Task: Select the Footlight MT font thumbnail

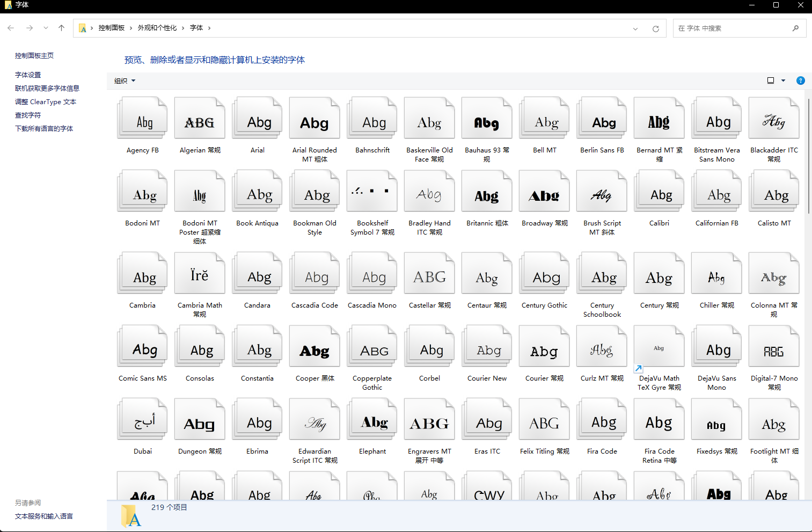Action: click(774, 419)
